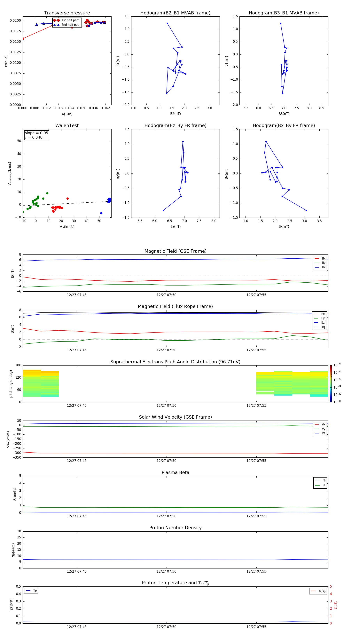Click the '12/27 07:50' tick under GSE magnetic field
351x644 pixels.
pos(166,295)
